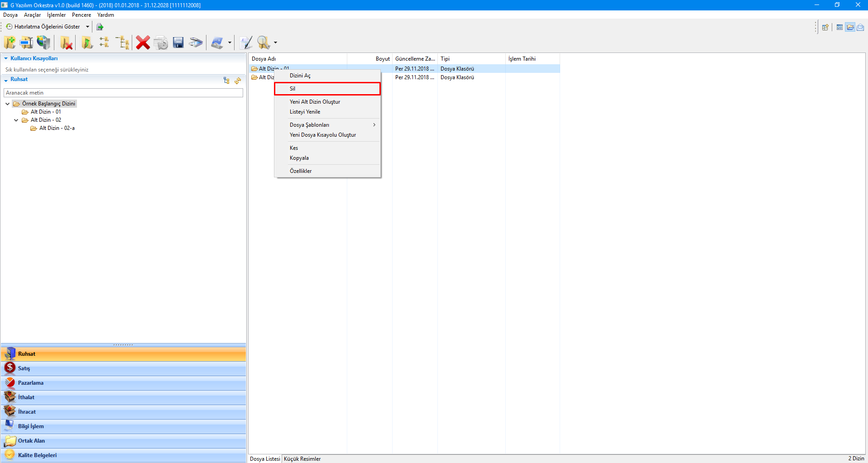Image resolution: width=868 pixels, height=463 pixels.
Task: Click the delete folder icon with red X
Action: pos(67,43)
